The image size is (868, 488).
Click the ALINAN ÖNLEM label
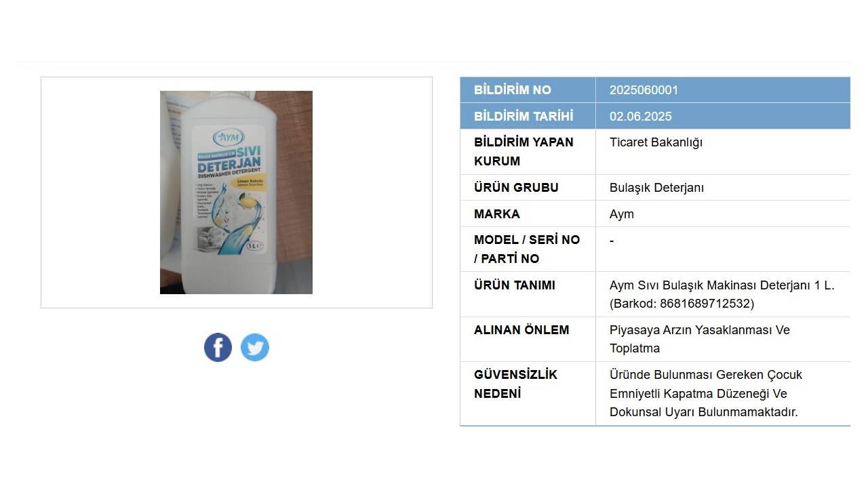pos(521,330)
